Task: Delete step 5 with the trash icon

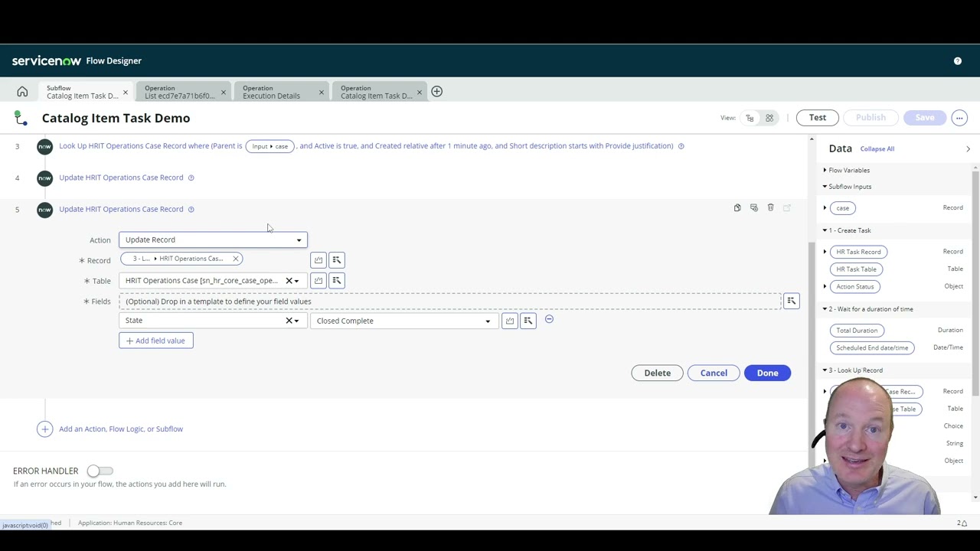Action: pyautogui.click(x=770, y=207)
